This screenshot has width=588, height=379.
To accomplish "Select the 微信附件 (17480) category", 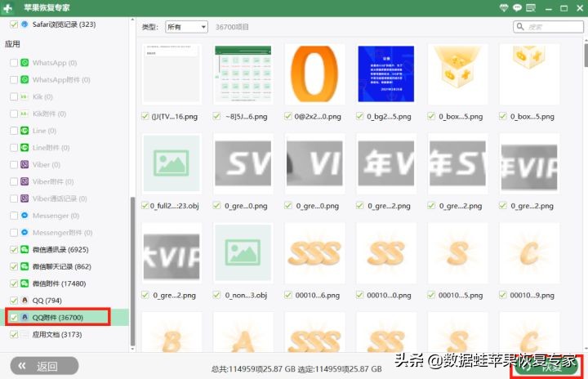I will (x=59, y=283).
